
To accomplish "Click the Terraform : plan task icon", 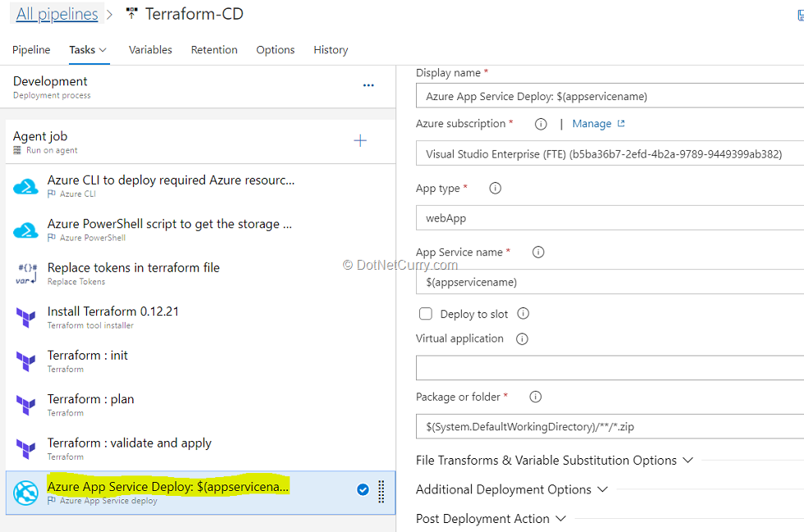I will click(25, 406).
